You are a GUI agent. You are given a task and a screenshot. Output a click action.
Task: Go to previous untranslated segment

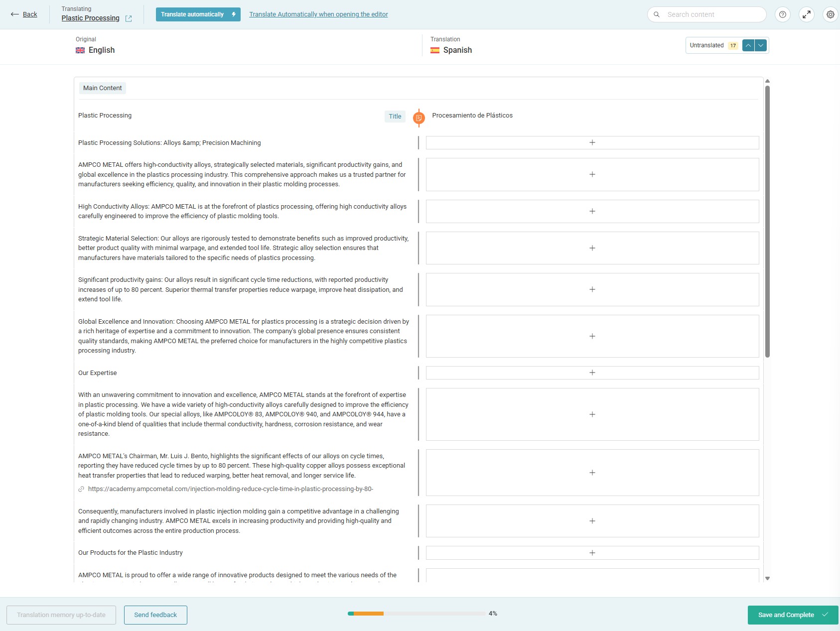[748, 45]
